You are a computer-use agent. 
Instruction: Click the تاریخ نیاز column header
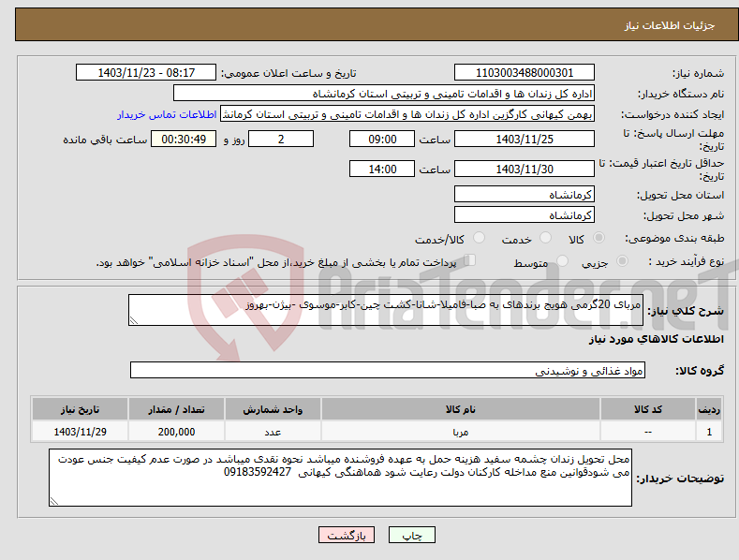coord(81,409)
